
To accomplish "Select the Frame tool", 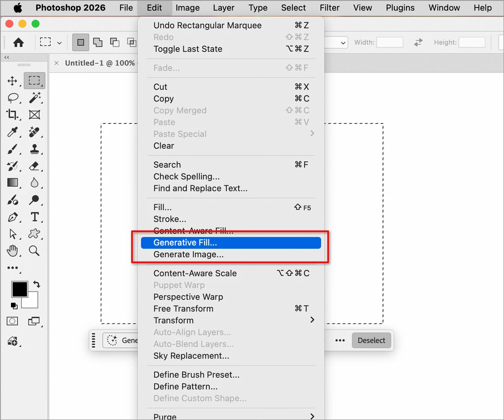I will tap(34, 115).
